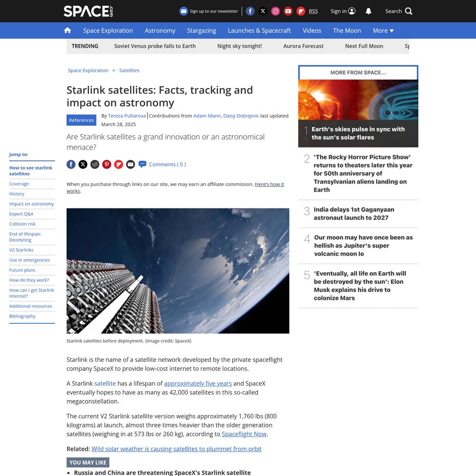
Task: Open Night sky tonight trending link
Action: (239, 46)
